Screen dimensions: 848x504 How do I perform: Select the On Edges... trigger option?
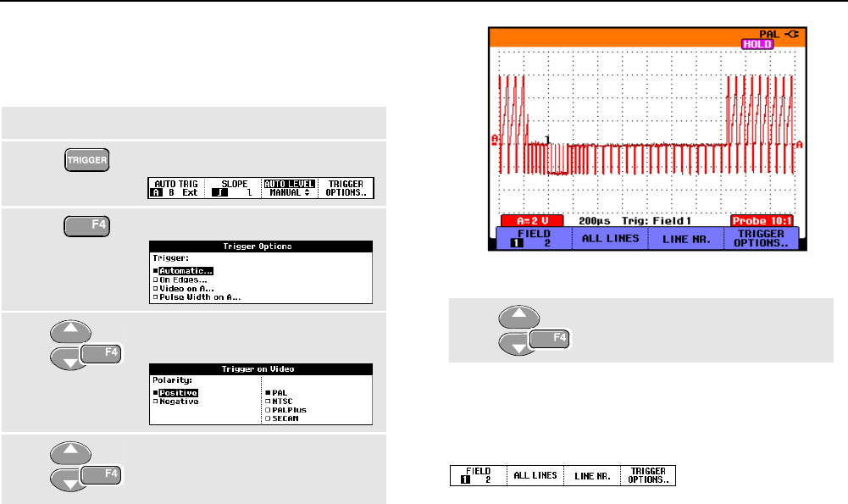click(180, 280)
